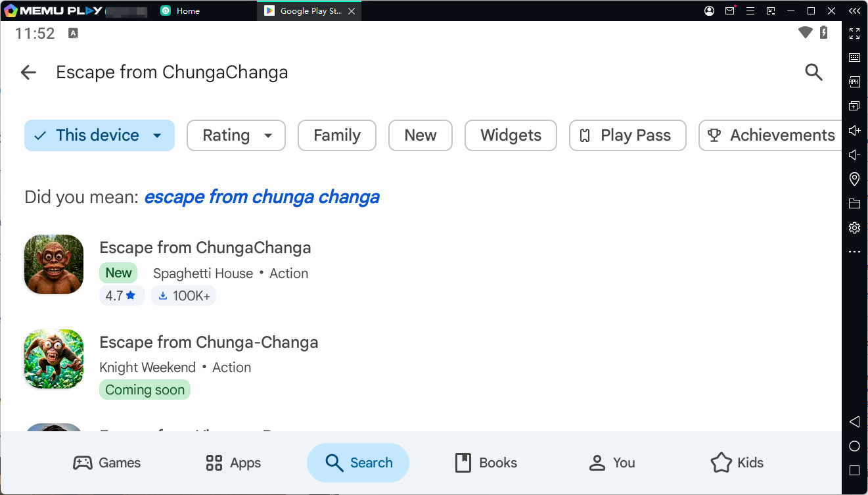Open the Apps bottom navigation tab
Image resolution: width=868 pixels, height=495 pixels.
(x=233, y=463)
